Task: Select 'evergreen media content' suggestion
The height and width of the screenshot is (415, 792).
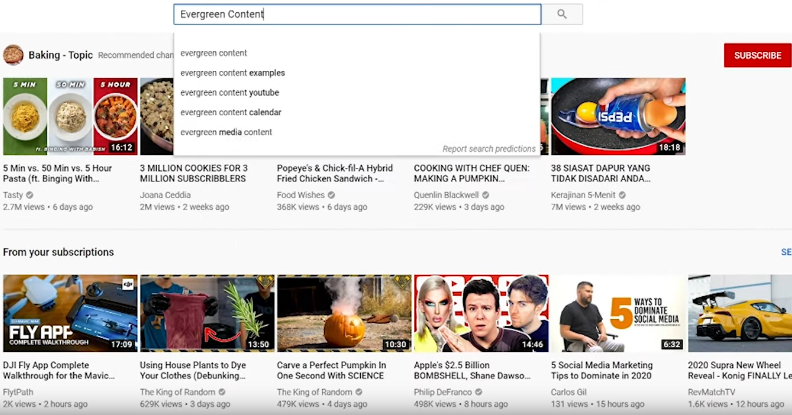Action: coord(226,132)
